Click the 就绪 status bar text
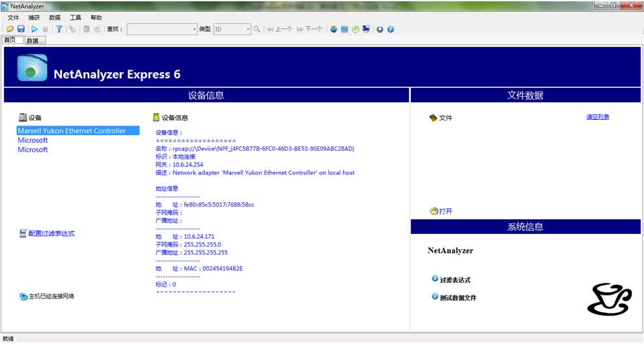 tap(8, 339)
